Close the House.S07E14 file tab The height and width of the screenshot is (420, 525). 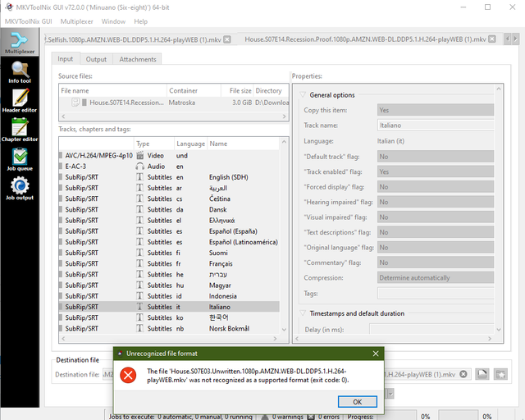click(x=492, y=39)
